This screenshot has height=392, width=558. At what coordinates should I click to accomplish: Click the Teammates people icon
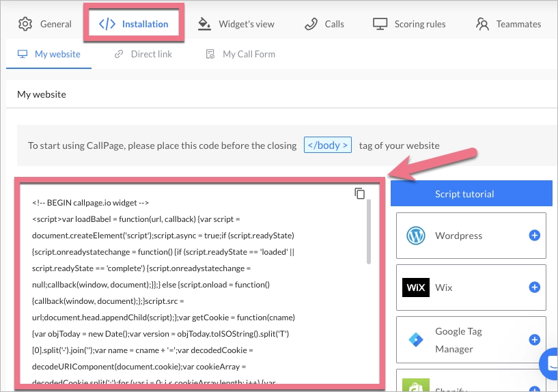pyautogui.click(x=482, y=24)
